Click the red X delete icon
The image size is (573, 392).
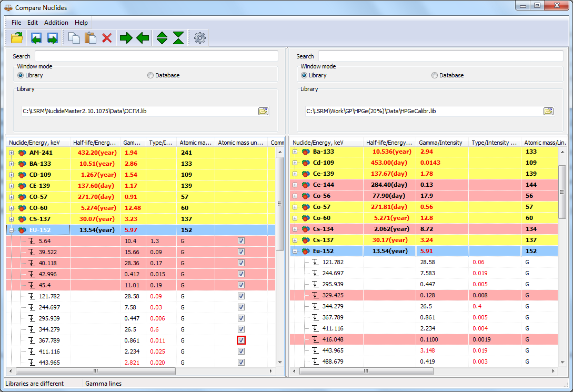point(107,38)
